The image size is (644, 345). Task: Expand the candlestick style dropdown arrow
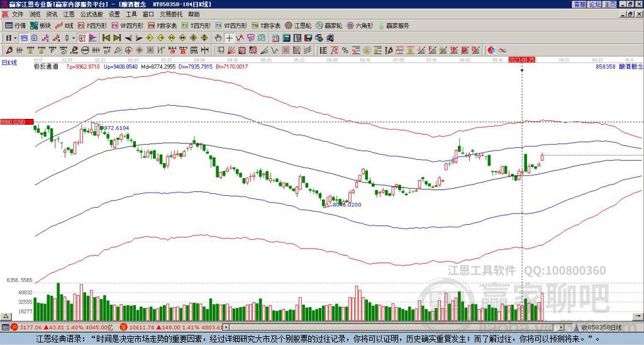[x=74, y=38]
